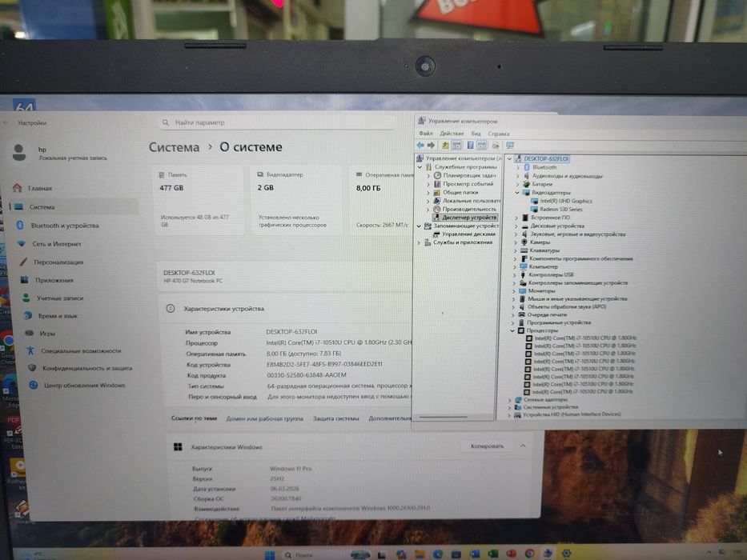Collapse Запоминающие устройства in console tree
Image resolution: width=747 pixels, height=560 pixels.
coord(419,226)
